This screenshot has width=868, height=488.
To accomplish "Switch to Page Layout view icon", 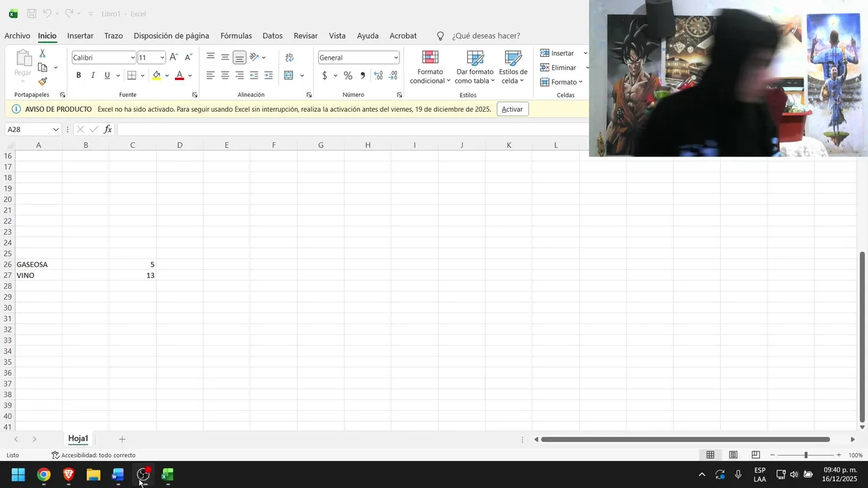I will click(733, 455).
